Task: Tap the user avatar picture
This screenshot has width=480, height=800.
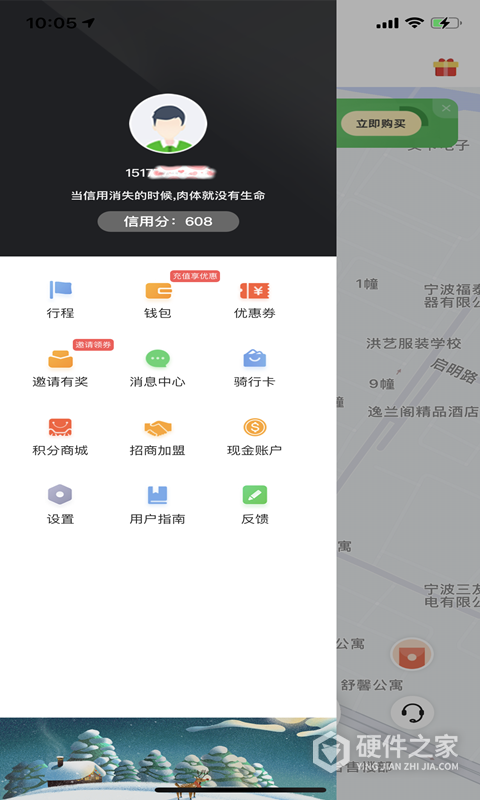Action: point(168,123)
